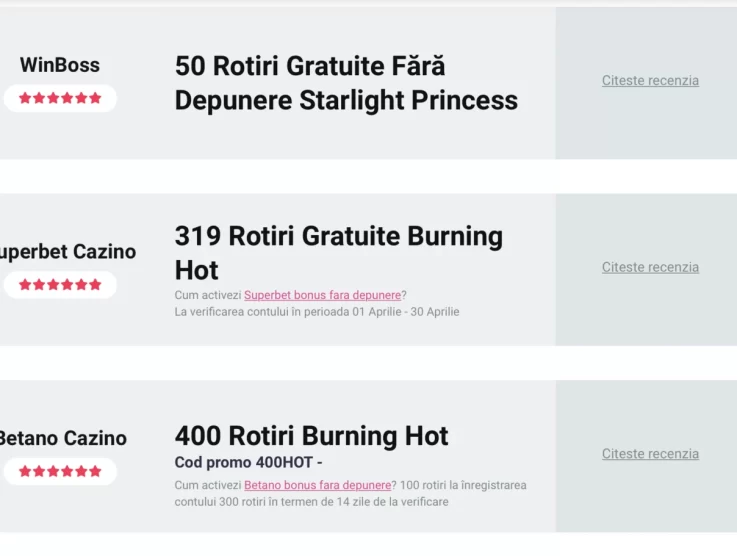The width and height of the screenshot is (737, 556).
Task: Select the 50 Rotiri Gratuite Starlight Princess heading
Action: pyautogui.click(x=346, y=83)
